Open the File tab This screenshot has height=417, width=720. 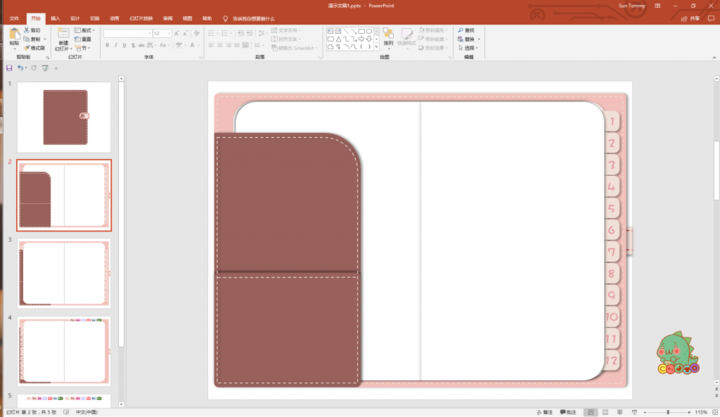(14, 18)
